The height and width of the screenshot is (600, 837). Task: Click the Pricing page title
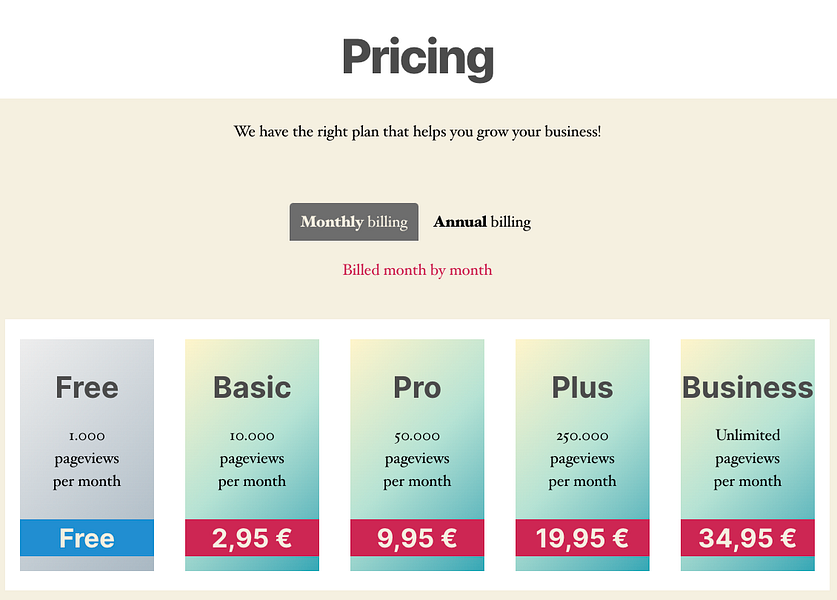point(418,57)
